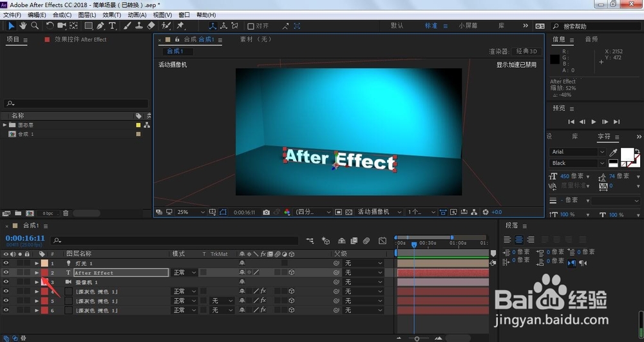The image size is (644, 342).
Task: Click the Graph Editor button in timeline
Action: (383, 241)
